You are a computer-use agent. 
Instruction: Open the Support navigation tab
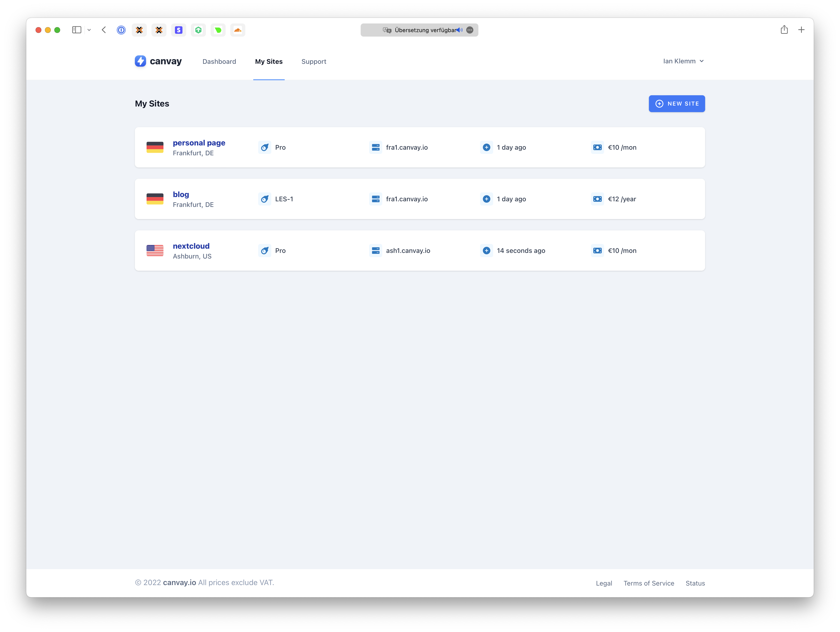click(x=314, y=61)
